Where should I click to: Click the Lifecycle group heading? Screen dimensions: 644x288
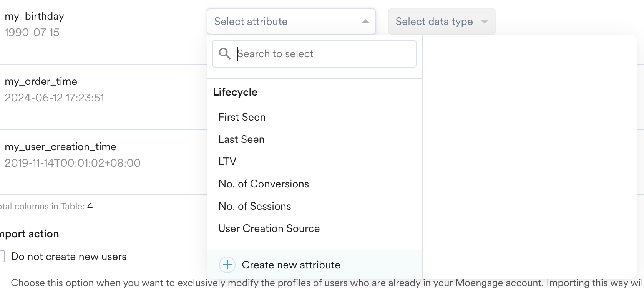click(x=235, y=92)
